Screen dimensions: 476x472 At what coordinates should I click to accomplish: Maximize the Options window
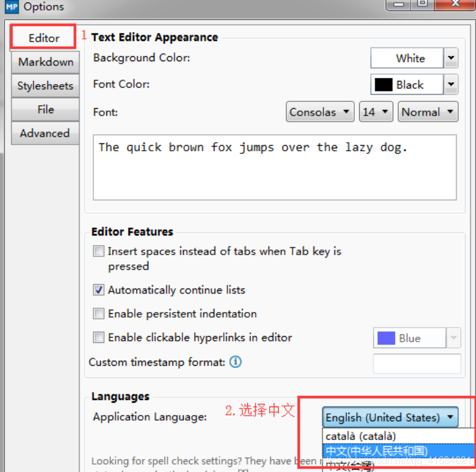[x=423, y=4]
